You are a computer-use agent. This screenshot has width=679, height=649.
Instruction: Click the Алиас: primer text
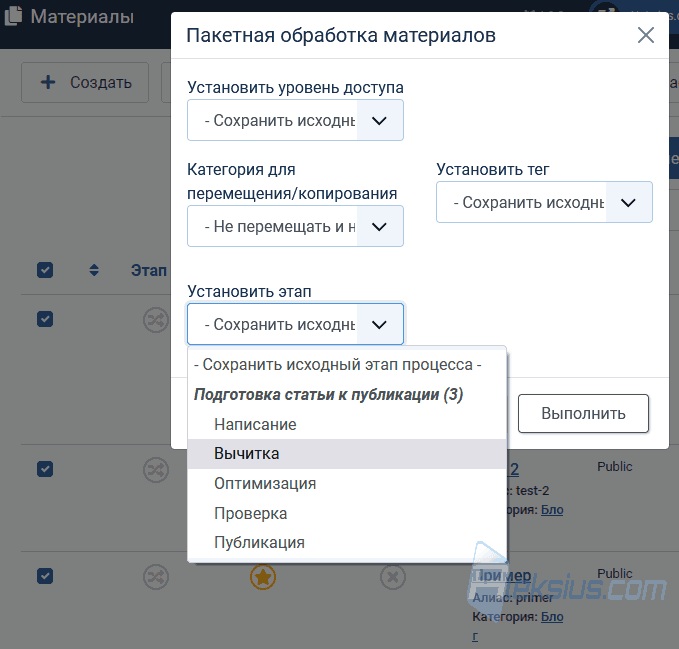click(513, 597)
